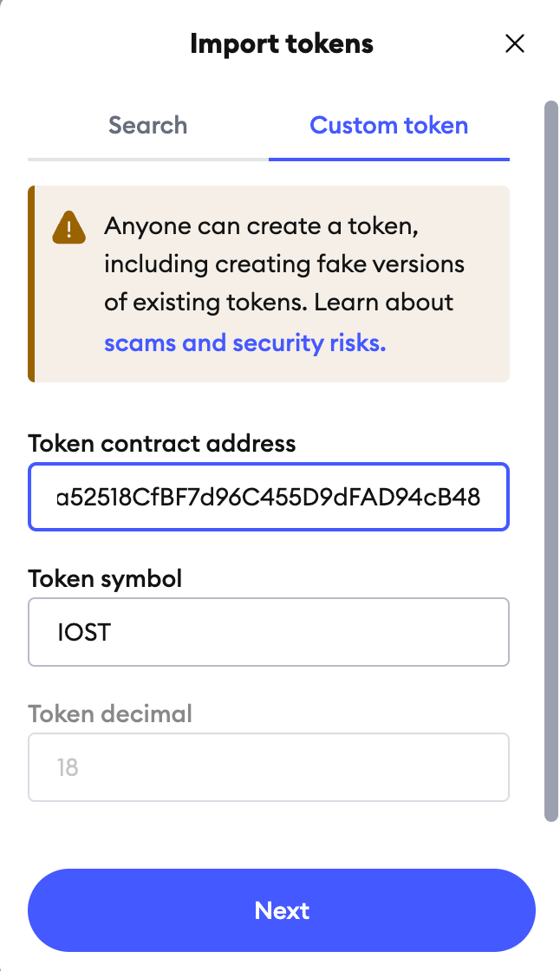Click the Token contract address label
This screenshot has width=560, height=971.
(162, 443)
